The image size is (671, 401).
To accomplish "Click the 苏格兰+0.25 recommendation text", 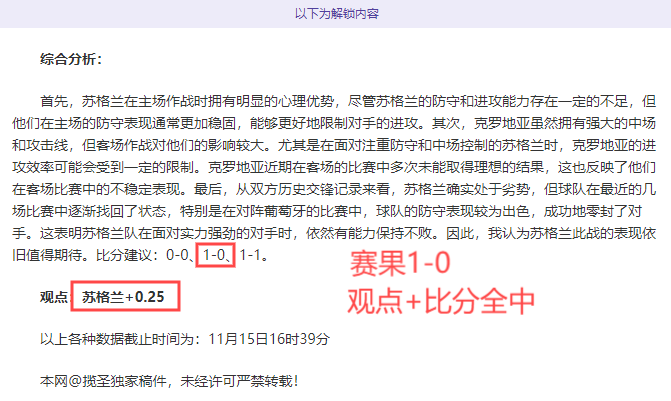I will click(x=123, y=297).
